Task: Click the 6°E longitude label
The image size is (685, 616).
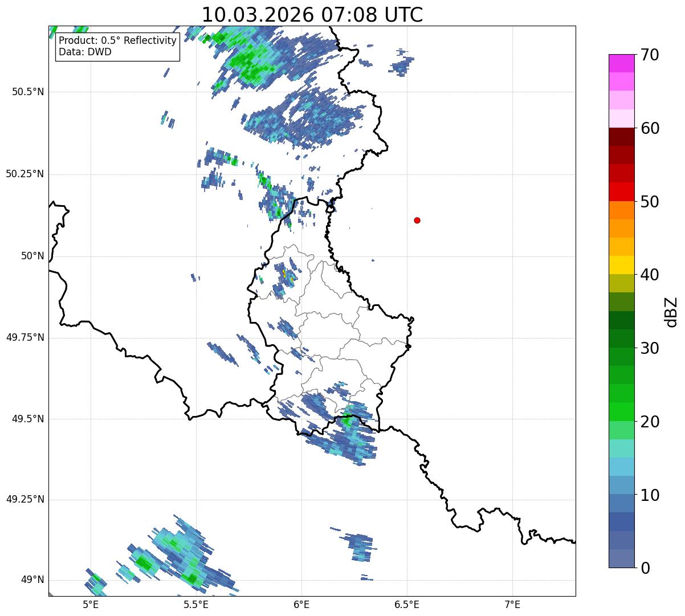Action: 301,605
